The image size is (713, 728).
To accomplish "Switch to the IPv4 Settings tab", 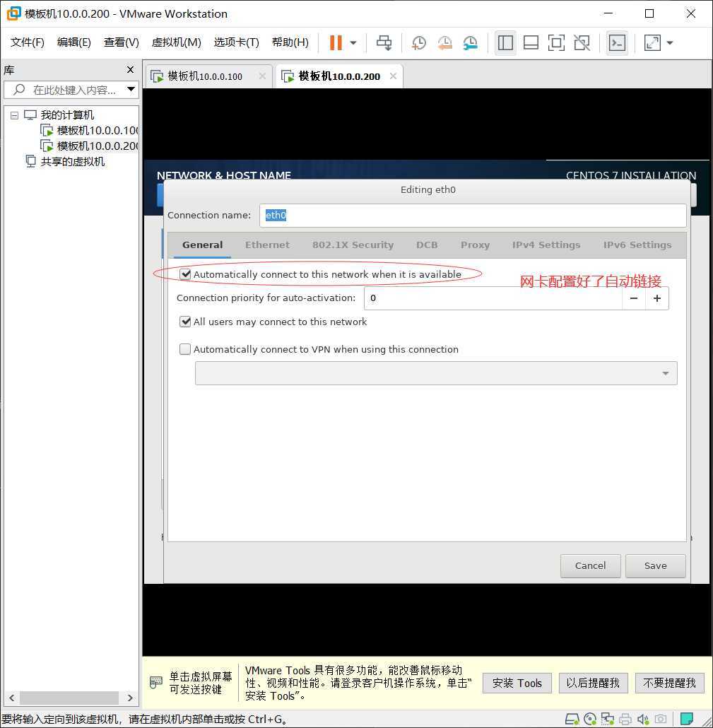I will [x=546, y=245].
